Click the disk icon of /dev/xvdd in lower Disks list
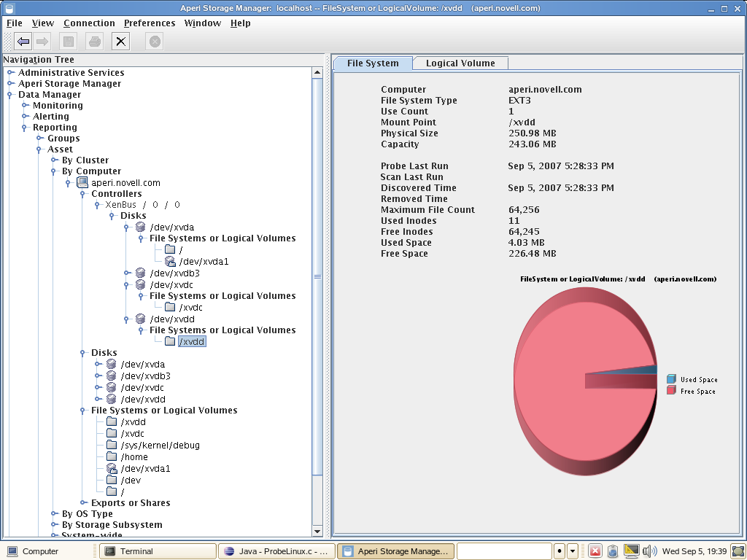 tap(111, 399)
